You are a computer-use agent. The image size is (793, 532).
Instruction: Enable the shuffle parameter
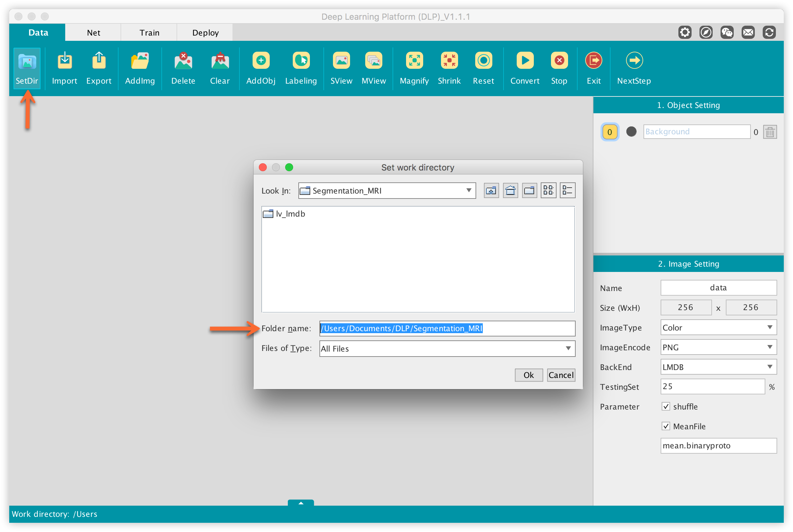[x=666, y=406]
